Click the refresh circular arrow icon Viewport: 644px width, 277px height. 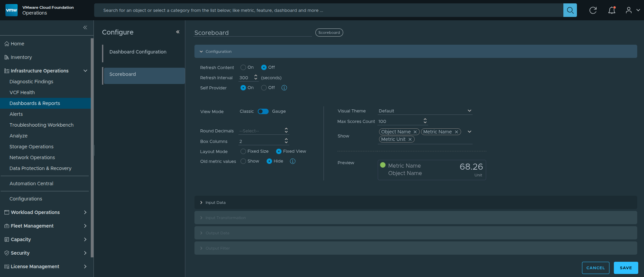pos(593,10)
